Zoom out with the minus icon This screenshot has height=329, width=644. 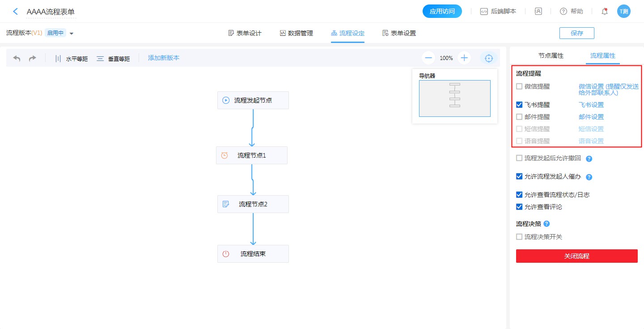pyautogui.click(x=428, y=58)
